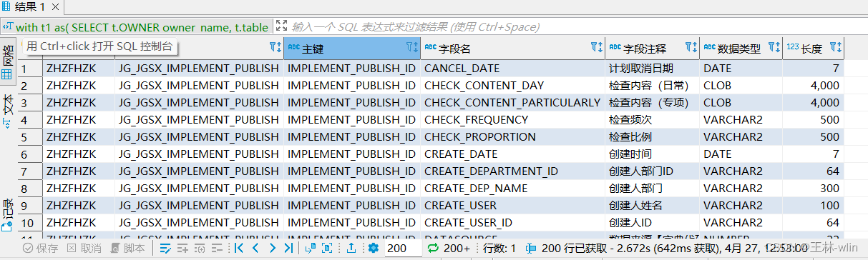Screen dimensions: 868x260
Task: Click the length 100 cell
Action: pos(814,206)
